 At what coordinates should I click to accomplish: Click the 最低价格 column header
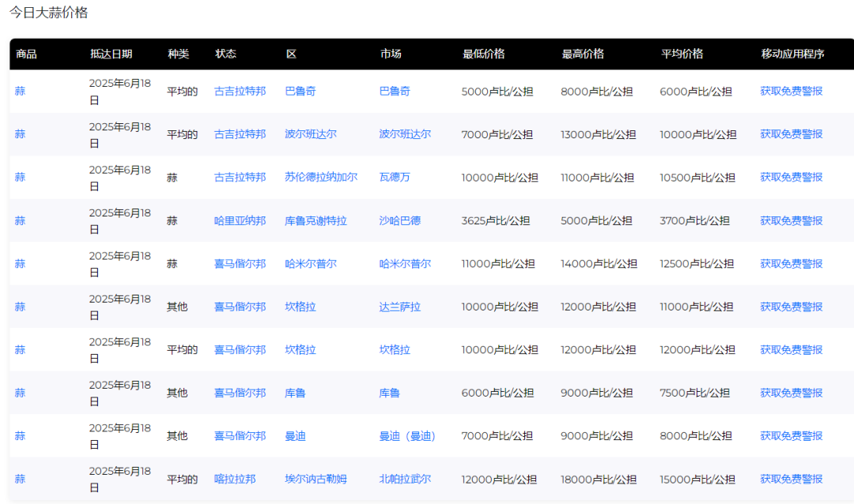pos(484,54)
